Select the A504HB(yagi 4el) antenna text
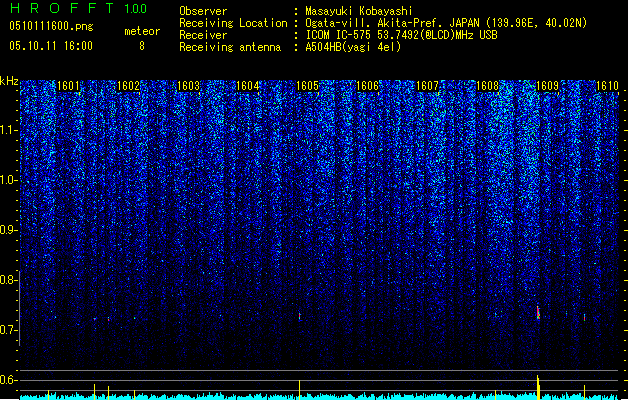Viewport: 629px width, 400px height. (353, 47)
